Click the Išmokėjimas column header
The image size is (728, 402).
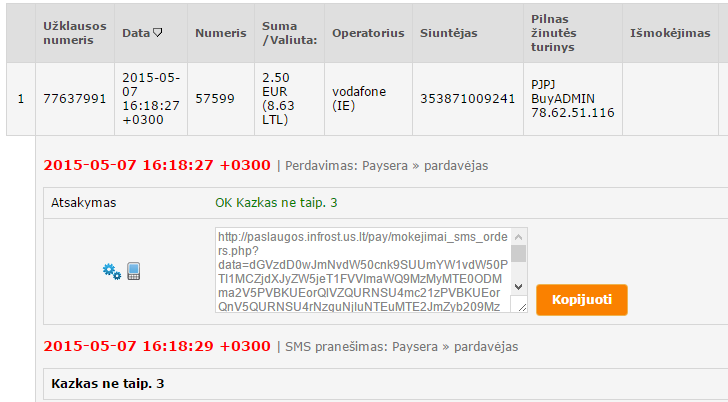pyautogui.click(x=670, y=33)
